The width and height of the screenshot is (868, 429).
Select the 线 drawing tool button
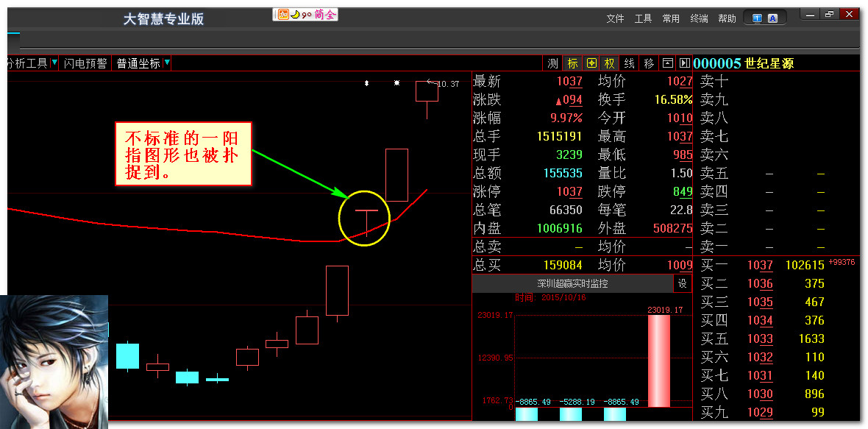coord(629,63)
